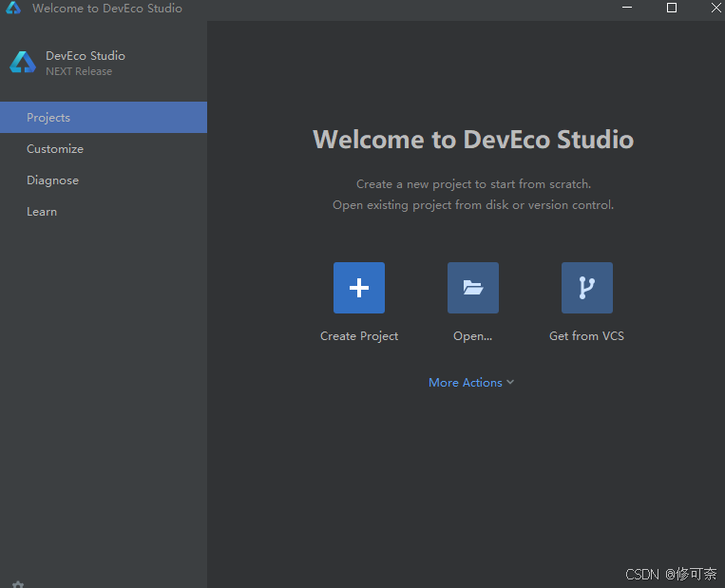Minimize the DevEco Studio window
The width and height of the screenshot is (725, 588).
tap(627, 8)
